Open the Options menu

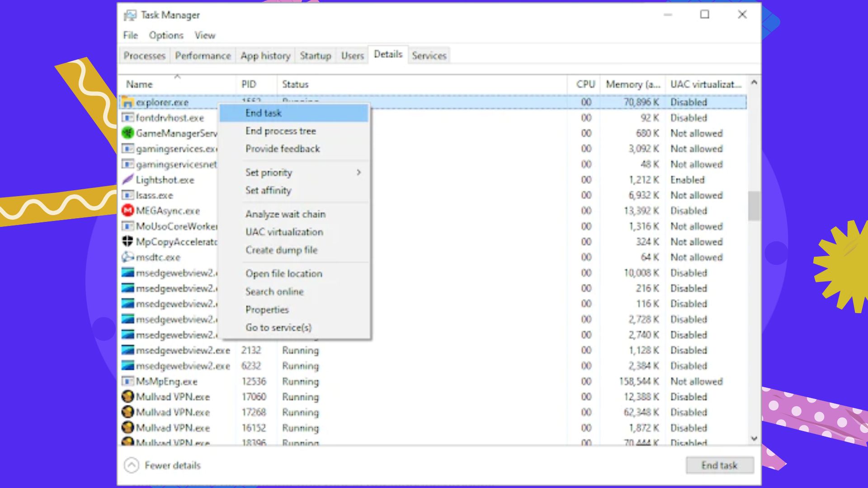pyautogui.click(x=166, y=35)
